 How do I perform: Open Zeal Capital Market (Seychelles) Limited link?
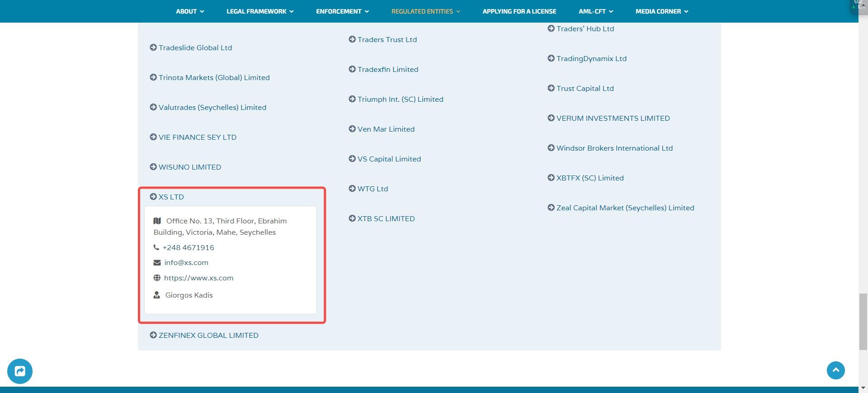click(625, 208)
